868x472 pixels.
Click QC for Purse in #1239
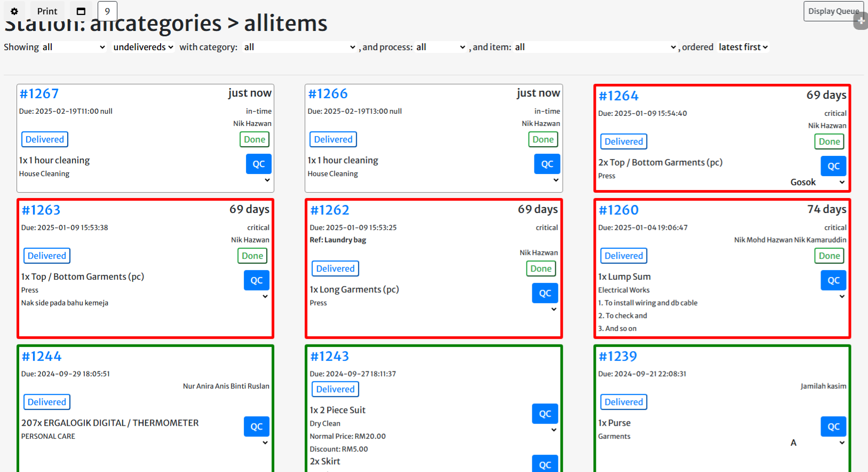coord(834,427)
